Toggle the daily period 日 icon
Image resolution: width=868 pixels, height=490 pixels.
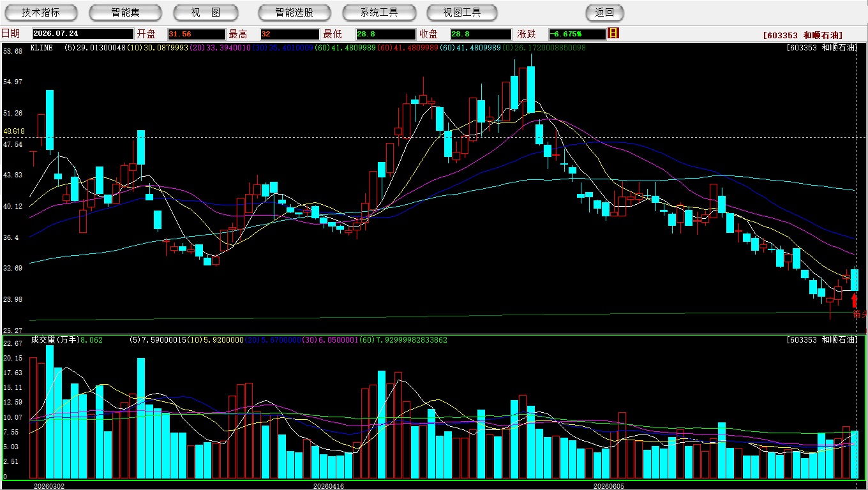pos(613,33)
